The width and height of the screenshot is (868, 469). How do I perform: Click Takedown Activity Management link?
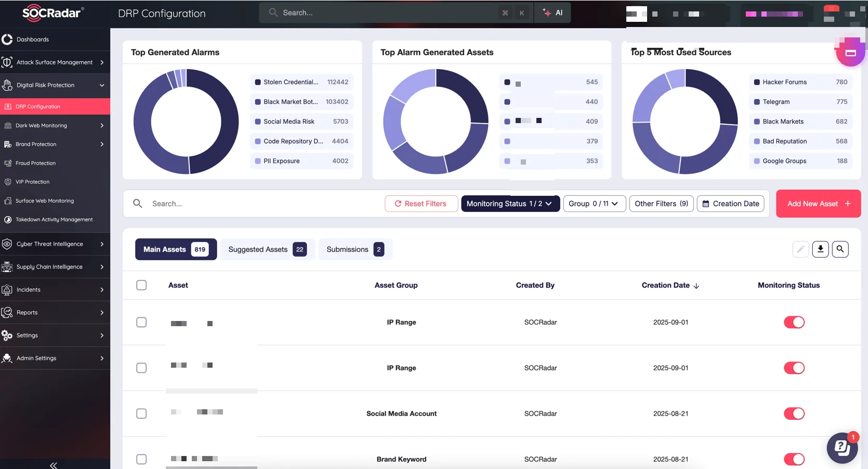54,220
